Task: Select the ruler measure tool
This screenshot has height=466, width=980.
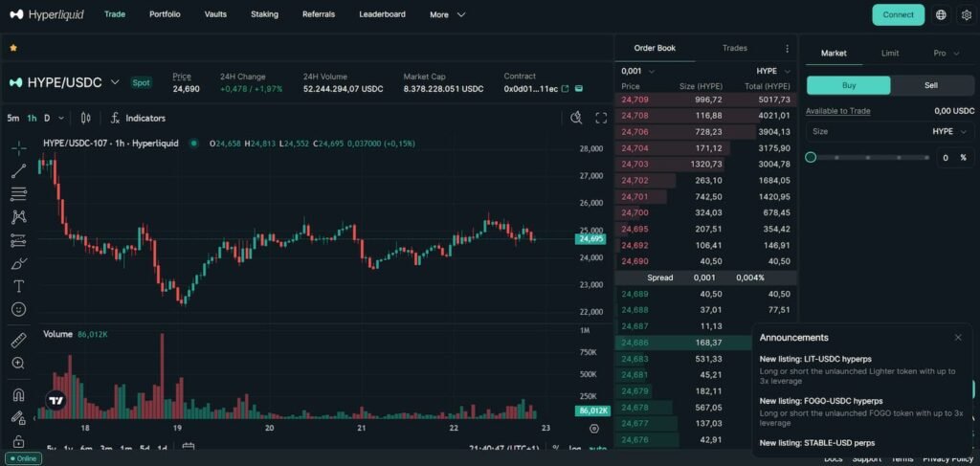Action: tap(18, 341)
